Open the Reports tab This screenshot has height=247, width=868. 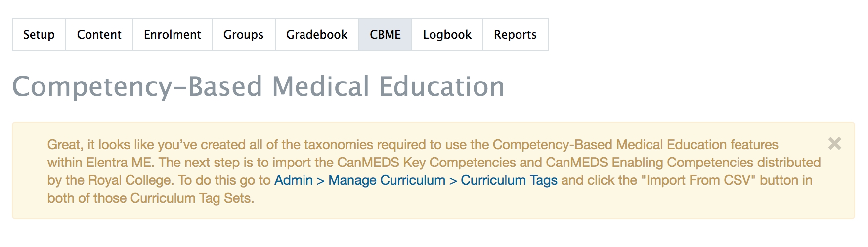tap(515, 35)
